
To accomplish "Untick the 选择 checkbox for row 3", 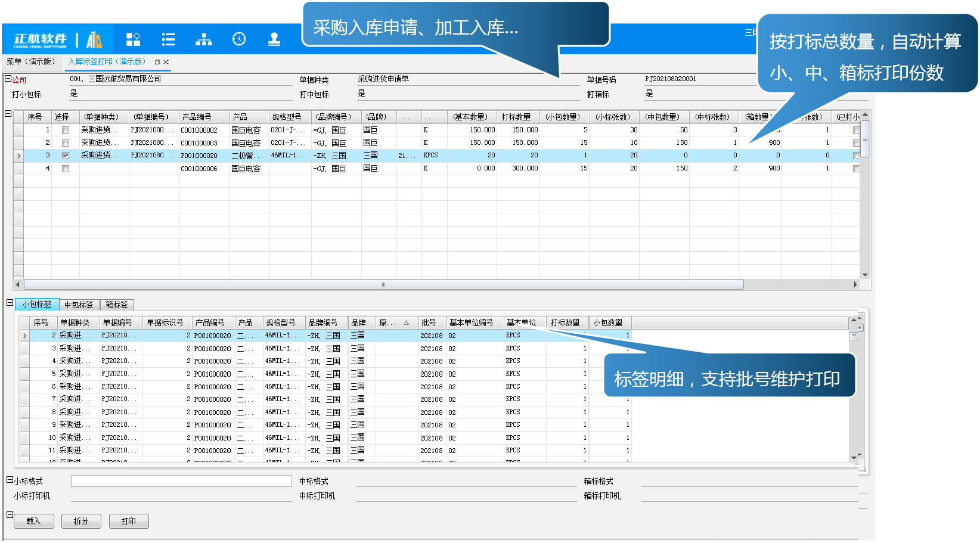I will [66, 156].
